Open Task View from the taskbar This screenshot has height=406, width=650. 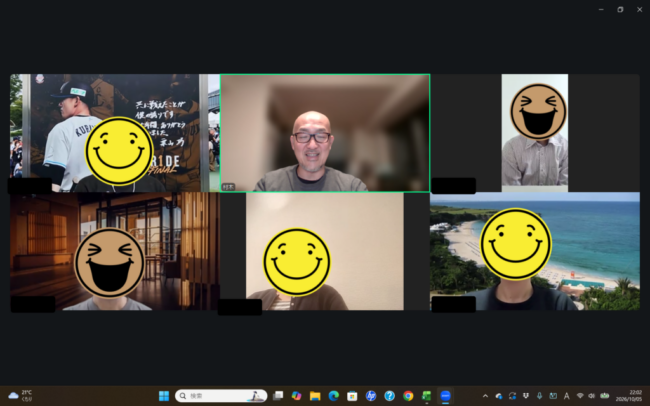(278, 396)
